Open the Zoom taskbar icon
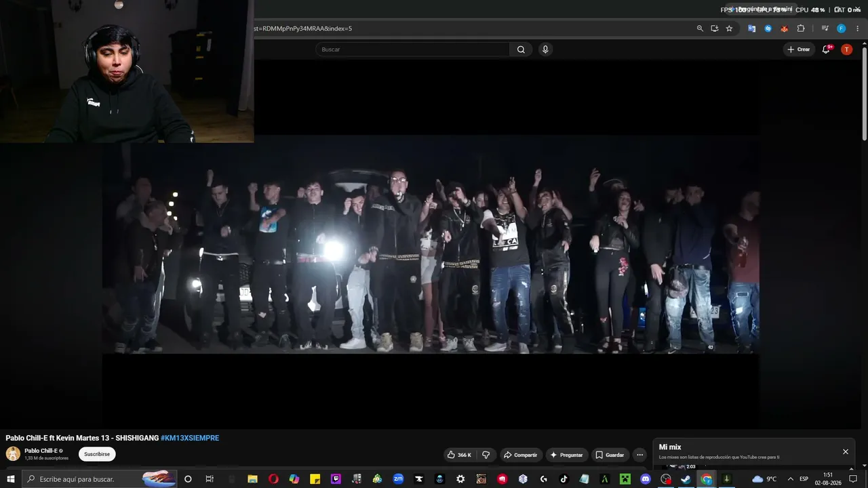The height and width of the screenshot is (488, 868). click(x=398, y=479)
